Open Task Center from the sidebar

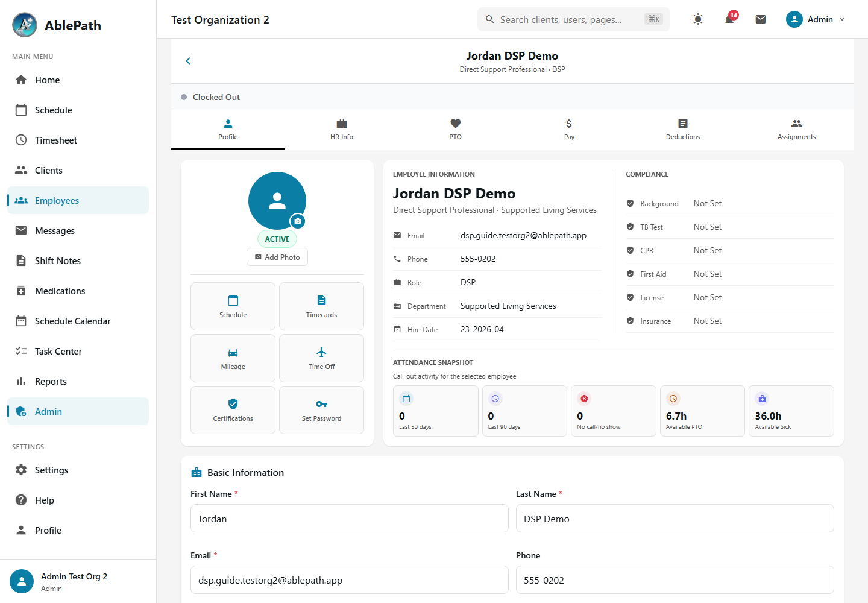click(x=78, y=351)
